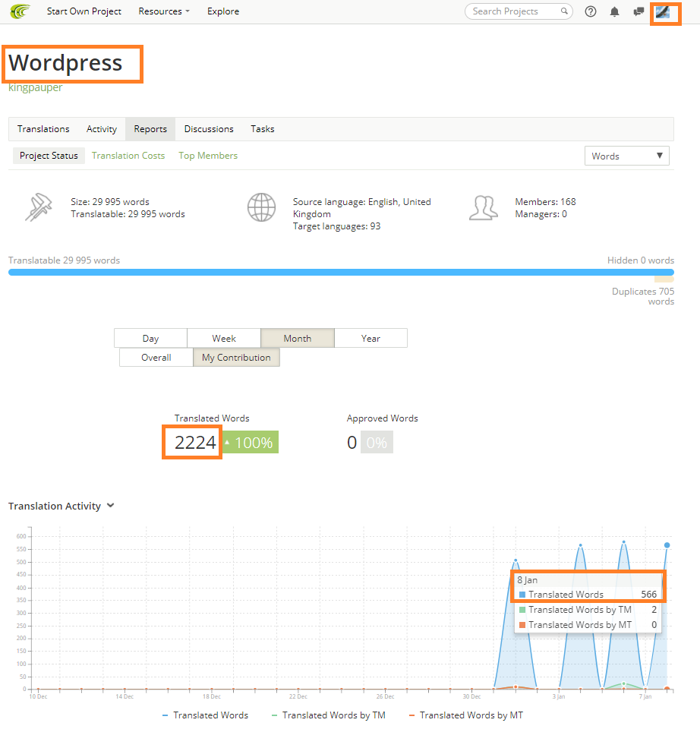Open the Explore menu item

[223, 11]
